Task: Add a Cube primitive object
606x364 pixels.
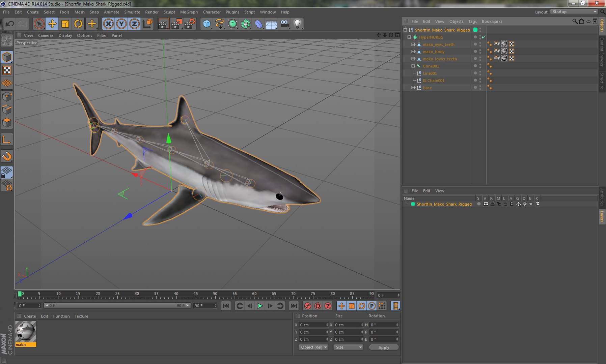Action: pyautogui.click(x=206, y=24)
